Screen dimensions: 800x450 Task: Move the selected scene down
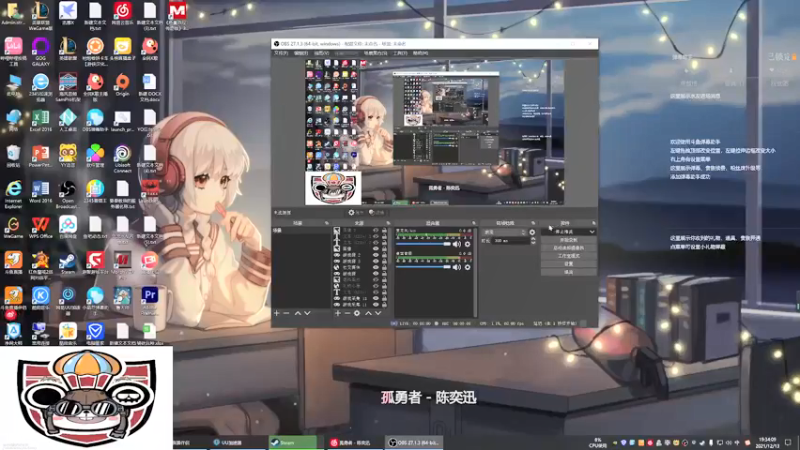click(x=308, y=313)
